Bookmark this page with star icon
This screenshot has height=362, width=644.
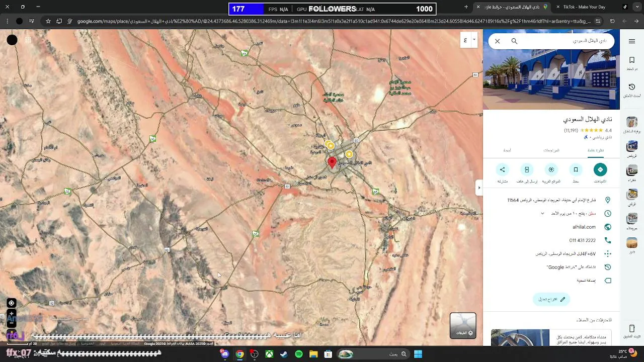coord(48,21)
